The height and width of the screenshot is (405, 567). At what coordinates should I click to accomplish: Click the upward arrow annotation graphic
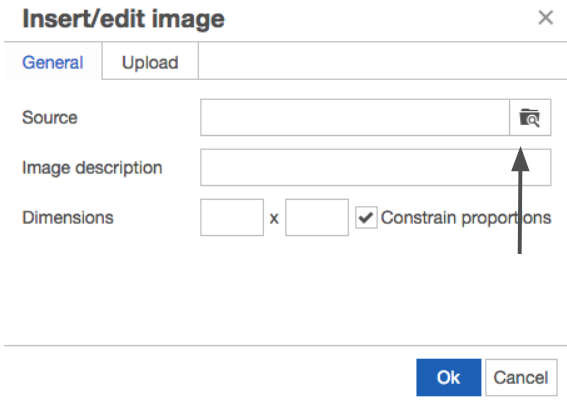point(520,200)
